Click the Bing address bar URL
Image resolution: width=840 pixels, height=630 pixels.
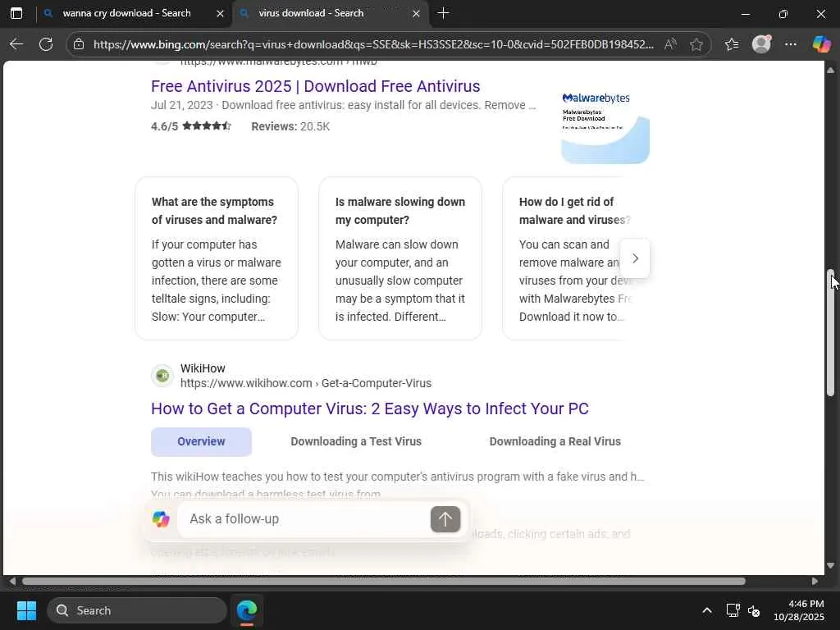[373, 44]
